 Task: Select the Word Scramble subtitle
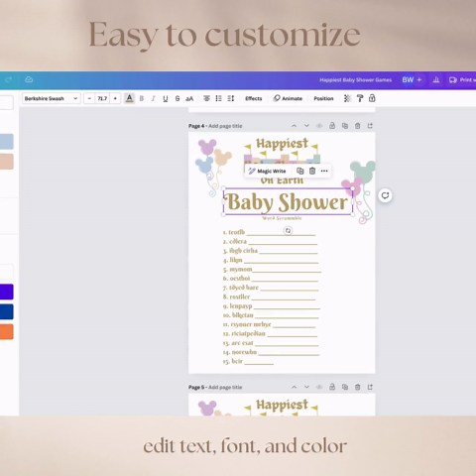tap(282, 218)
